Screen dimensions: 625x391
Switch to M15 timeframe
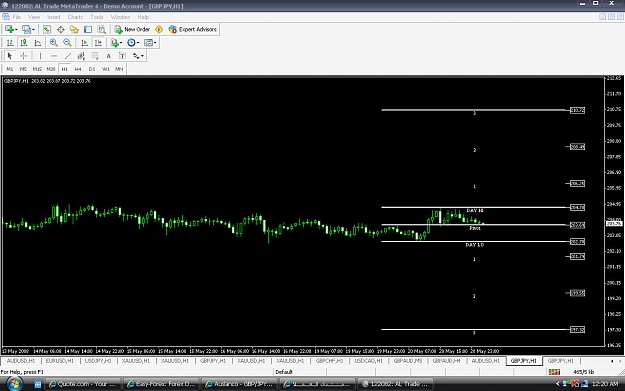click(37, 69)
